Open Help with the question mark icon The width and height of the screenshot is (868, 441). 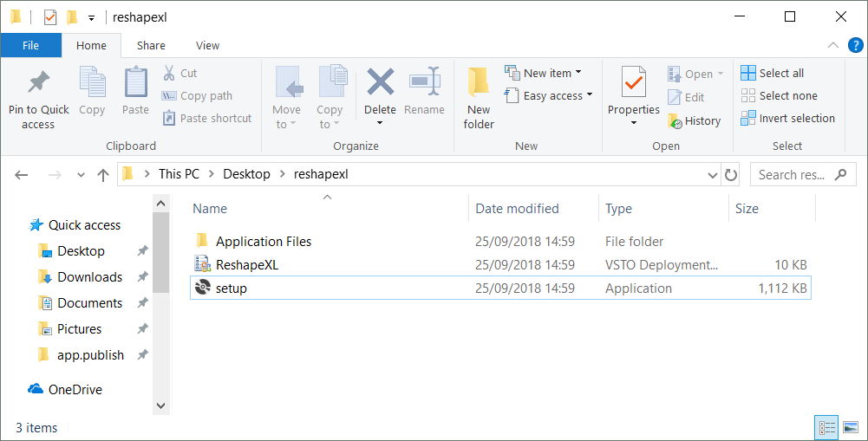pyautogui.click(x=855, y=45)
